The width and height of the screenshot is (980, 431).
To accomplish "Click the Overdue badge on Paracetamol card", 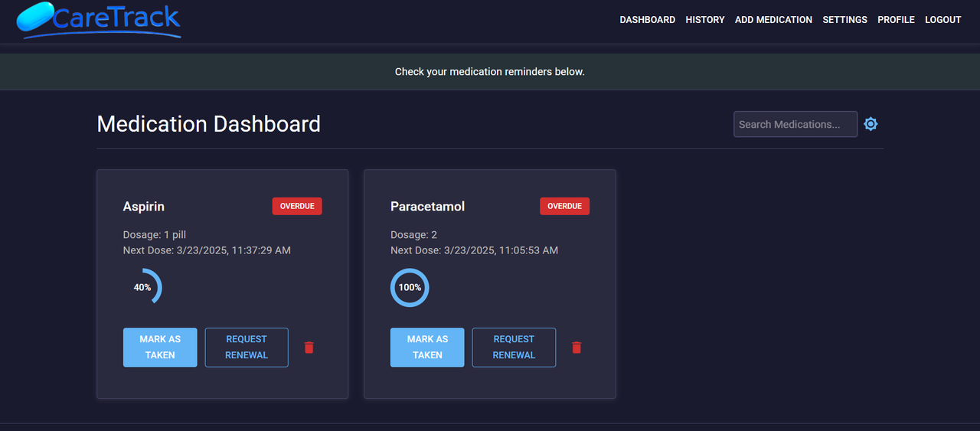I will tap(564, 206).
